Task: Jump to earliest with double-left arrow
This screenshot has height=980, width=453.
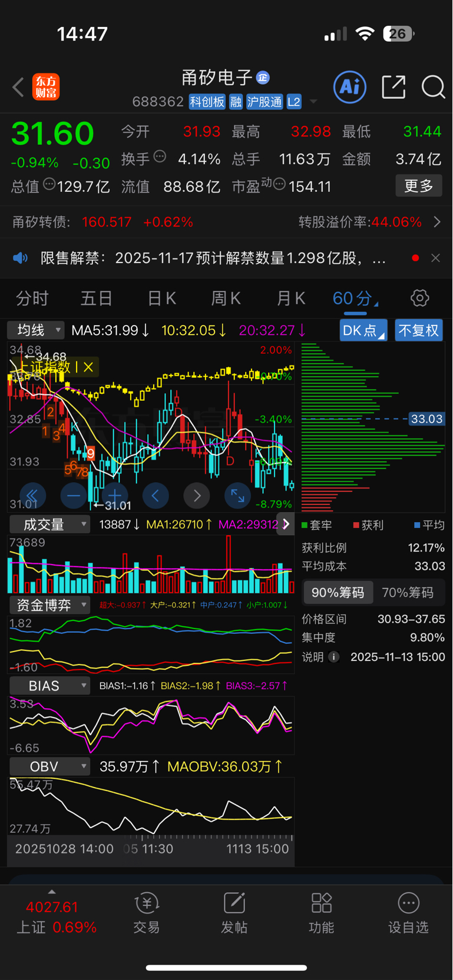Action: (x=32, y=496)
